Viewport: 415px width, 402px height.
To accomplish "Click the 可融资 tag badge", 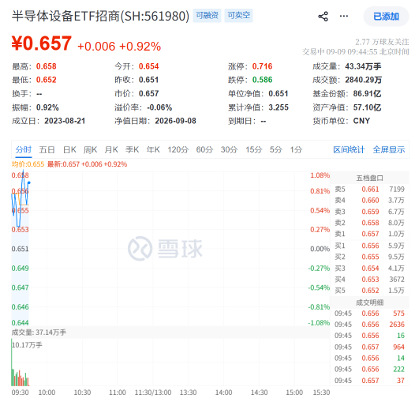I will tap(207, 15).
